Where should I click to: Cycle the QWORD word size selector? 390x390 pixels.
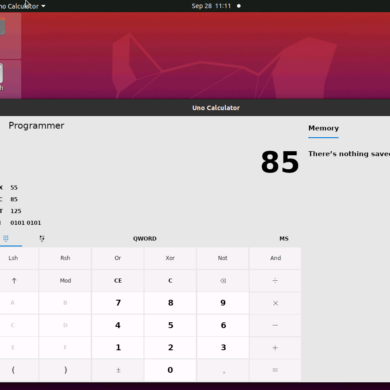145,239
